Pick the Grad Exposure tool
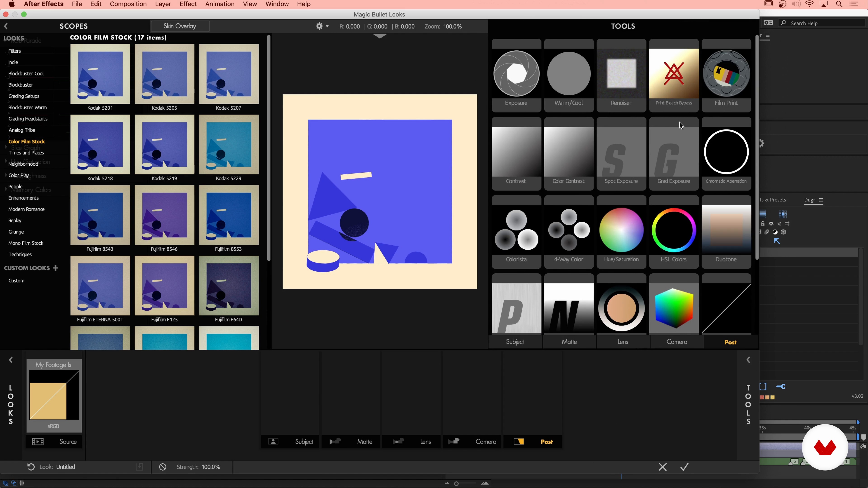 (674, 154)
